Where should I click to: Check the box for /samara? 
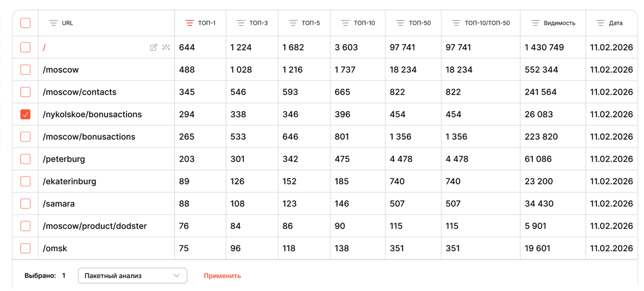pyautogui.click(x=26, y=204)
